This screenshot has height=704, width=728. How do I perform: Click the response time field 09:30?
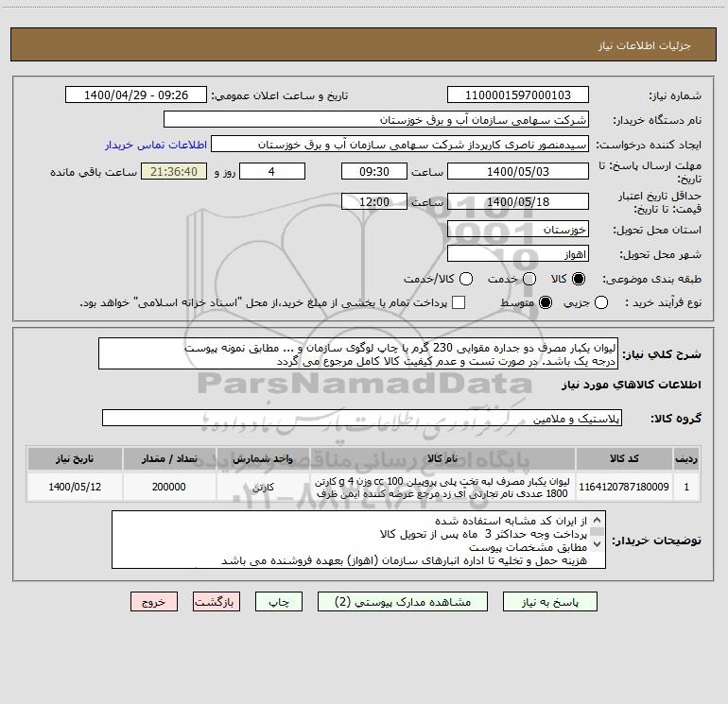point(374,171)
